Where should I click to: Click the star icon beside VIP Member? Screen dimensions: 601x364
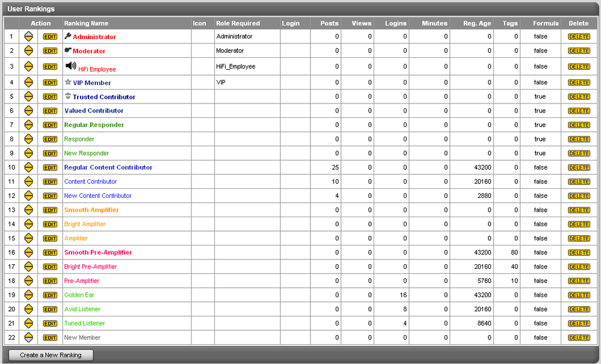coord(68,82)
